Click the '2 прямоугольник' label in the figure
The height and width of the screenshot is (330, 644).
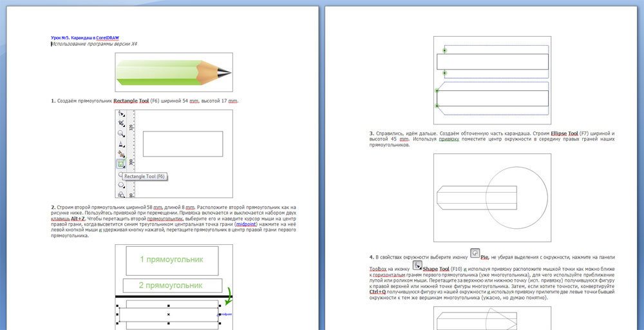point(171,286)
